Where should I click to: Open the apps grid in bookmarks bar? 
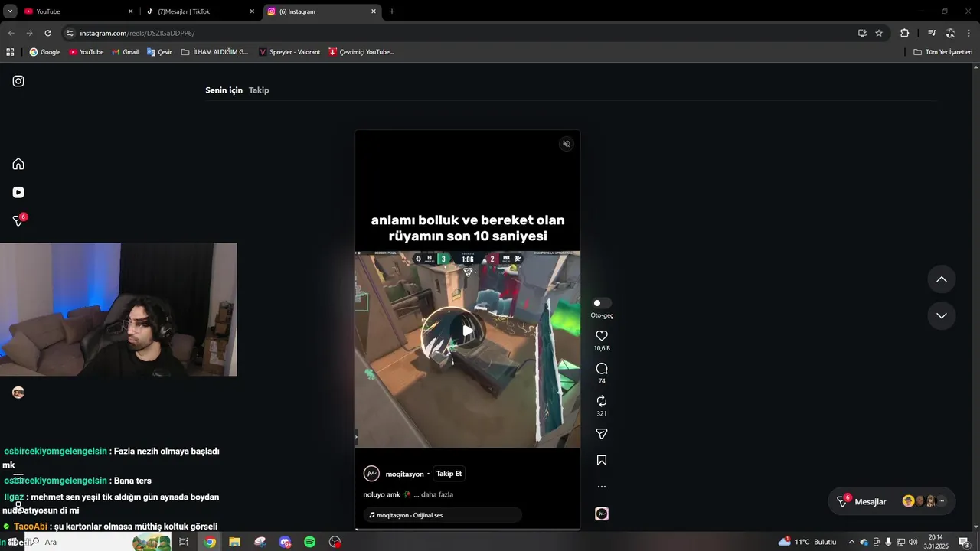tap(10, 52)
